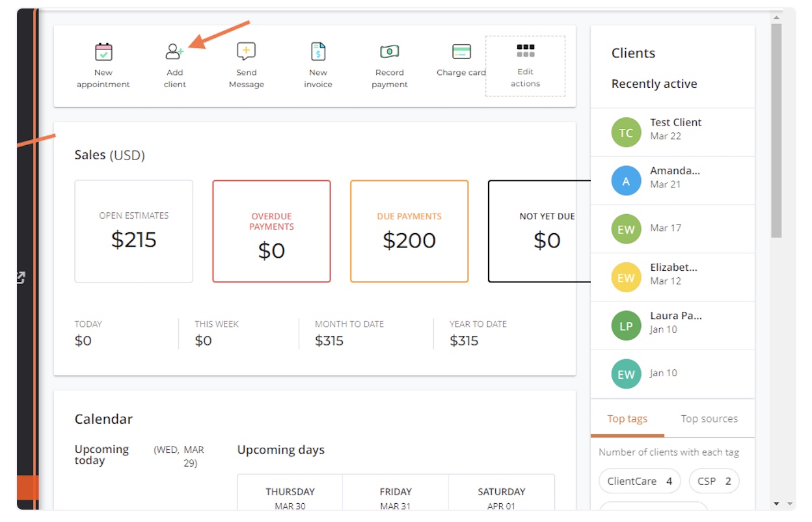
Task: Click the Mar 22 date under Test Client
Action: (666, 136)
